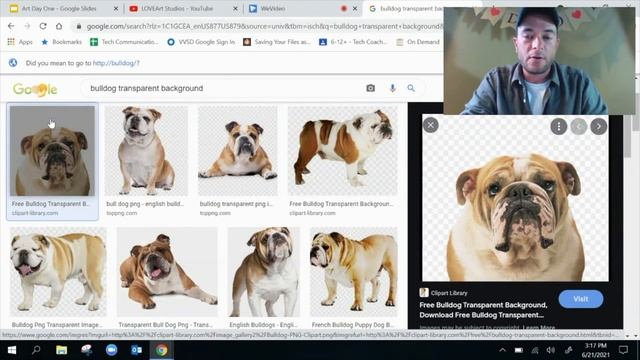This screenshot has width=640, height=360.
Task: Open the VVSD Google Sign In bookmark
Action: click(201, 42)
